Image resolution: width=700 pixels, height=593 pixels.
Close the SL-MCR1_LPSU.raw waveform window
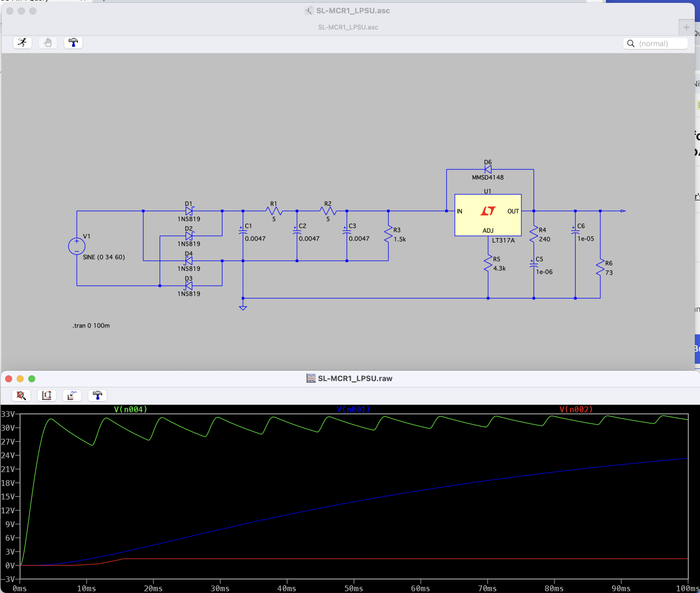(x=9, y=379)
